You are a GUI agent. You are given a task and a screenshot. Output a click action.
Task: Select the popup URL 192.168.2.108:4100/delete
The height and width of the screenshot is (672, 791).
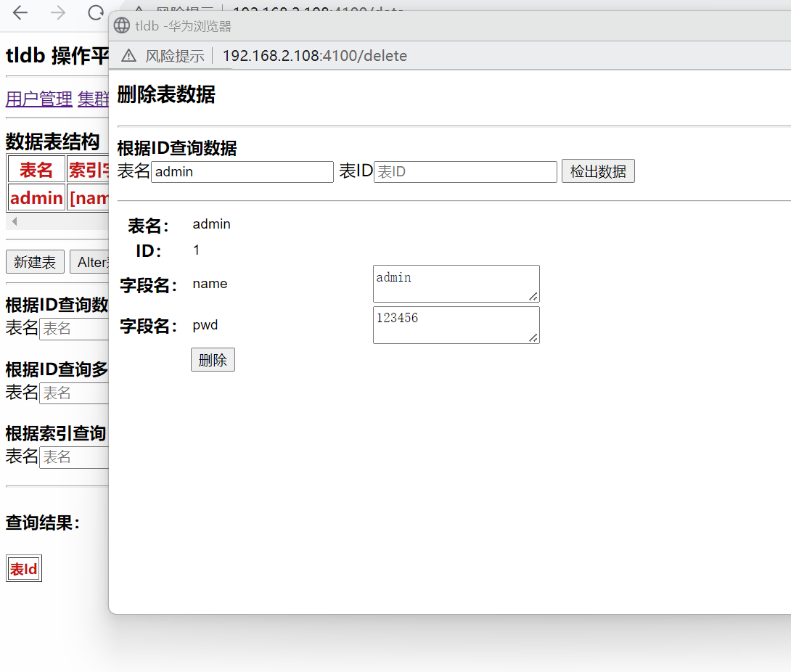[314, 56]
